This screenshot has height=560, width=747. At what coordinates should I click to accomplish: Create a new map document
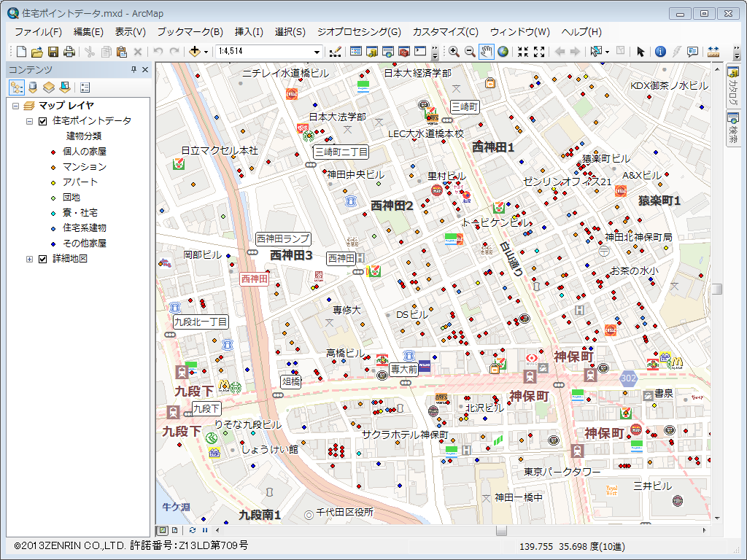tap(21, 52)
